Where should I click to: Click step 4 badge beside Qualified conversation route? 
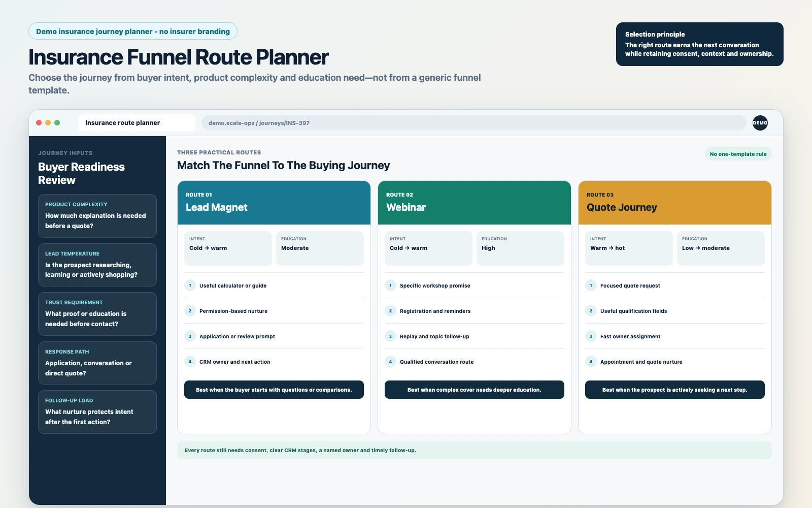click(390, 362)
